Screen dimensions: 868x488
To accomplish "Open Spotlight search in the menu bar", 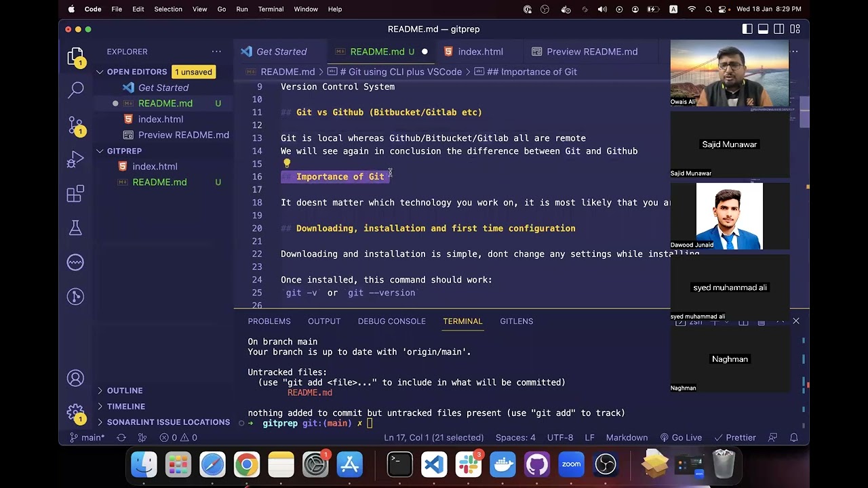I will [x=709, y=9].
